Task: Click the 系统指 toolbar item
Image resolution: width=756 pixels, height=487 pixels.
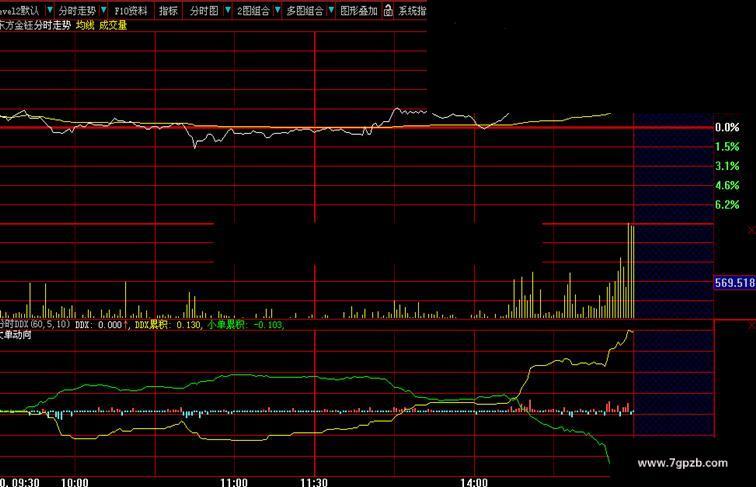Action: point(412,11)
